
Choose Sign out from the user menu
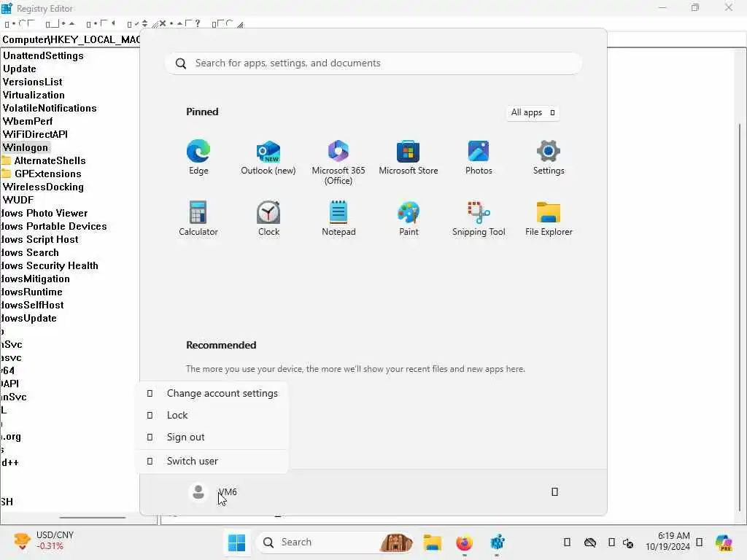pos(212,437)
